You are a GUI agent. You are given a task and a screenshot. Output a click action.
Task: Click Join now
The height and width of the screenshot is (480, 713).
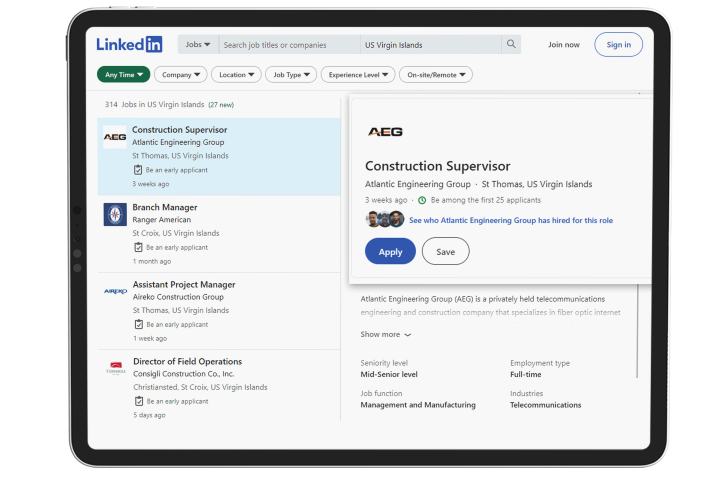click(563, 45)
